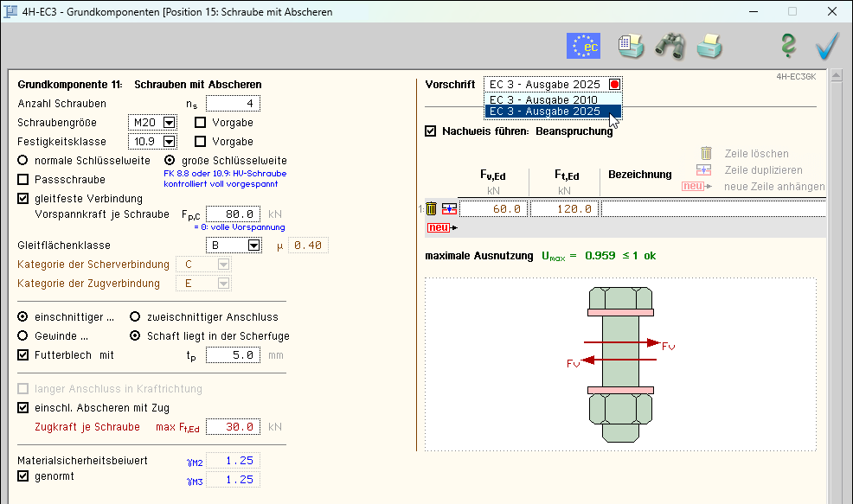
Task: Duplicate row 1 using the duplicate icon
Action: pos(448,208)
